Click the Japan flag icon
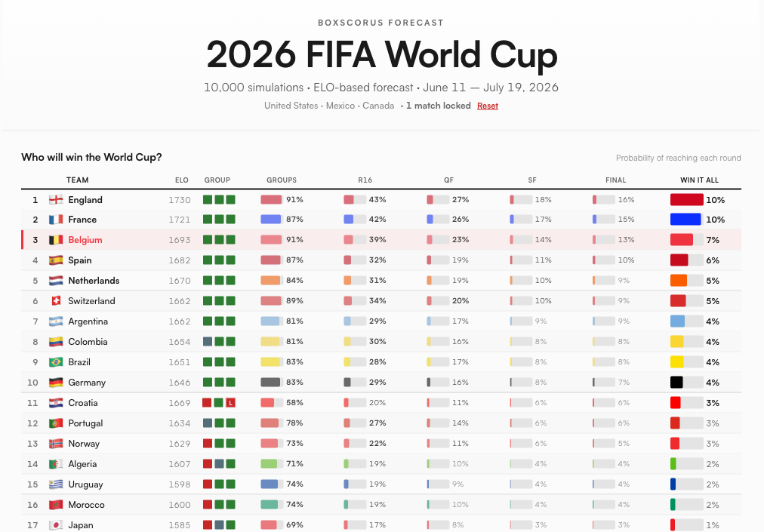Viewport: 764px width, 532px height. 55,524
